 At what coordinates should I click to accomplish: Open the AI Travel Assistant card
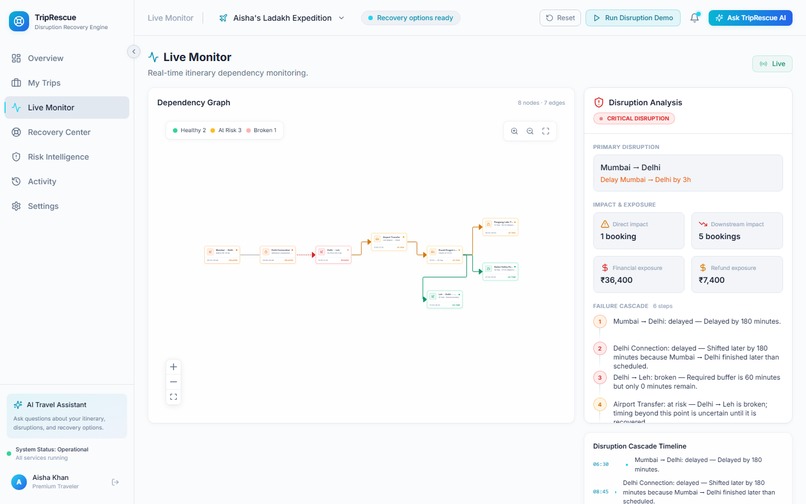67,416
